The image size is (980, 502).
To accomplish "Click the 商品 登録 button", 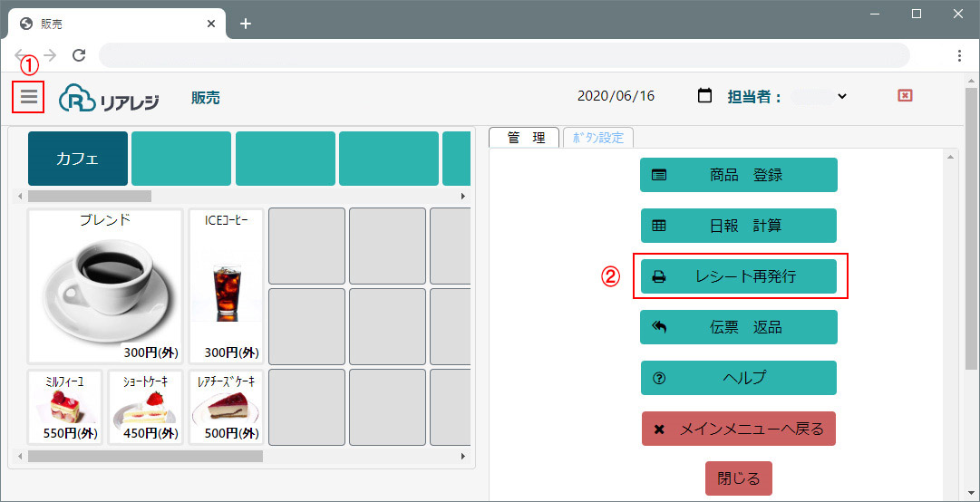I will pyautogui.click(x=739, y=175).
